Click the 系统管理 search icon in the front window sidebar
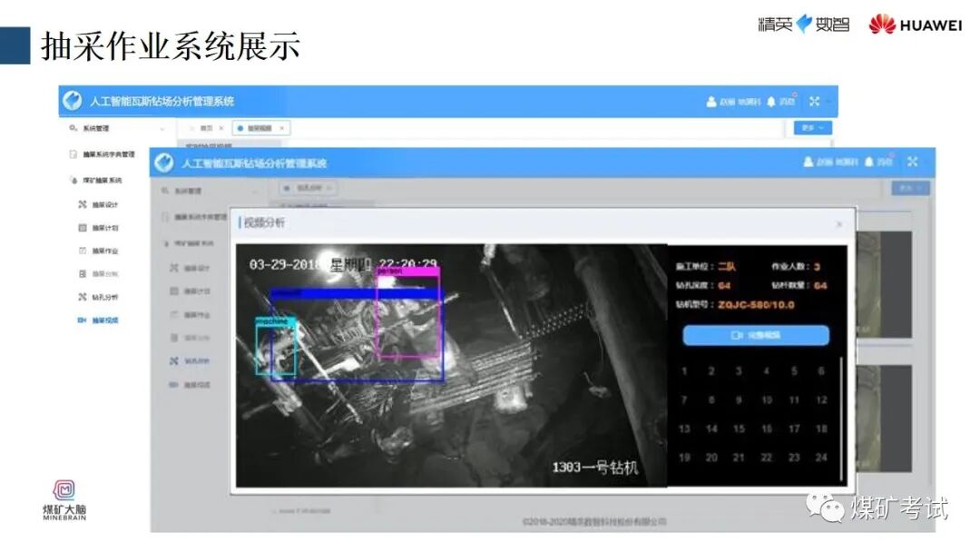980x552 pixels. coord(165,190)
